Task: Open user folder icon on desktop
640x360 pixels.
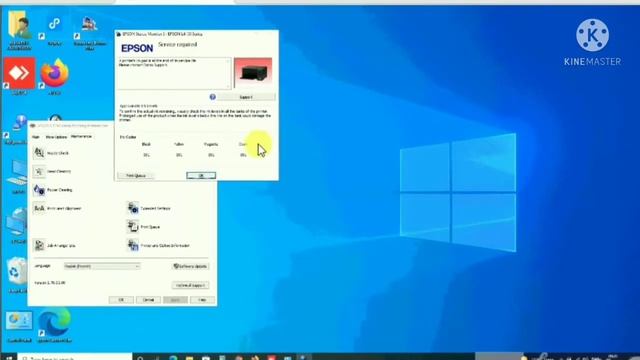Action: (x=19, y=30)
